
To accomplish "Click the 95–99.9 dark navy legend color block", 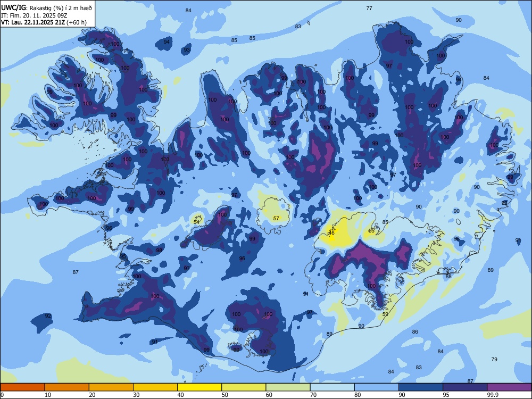I will pos(465,387).
